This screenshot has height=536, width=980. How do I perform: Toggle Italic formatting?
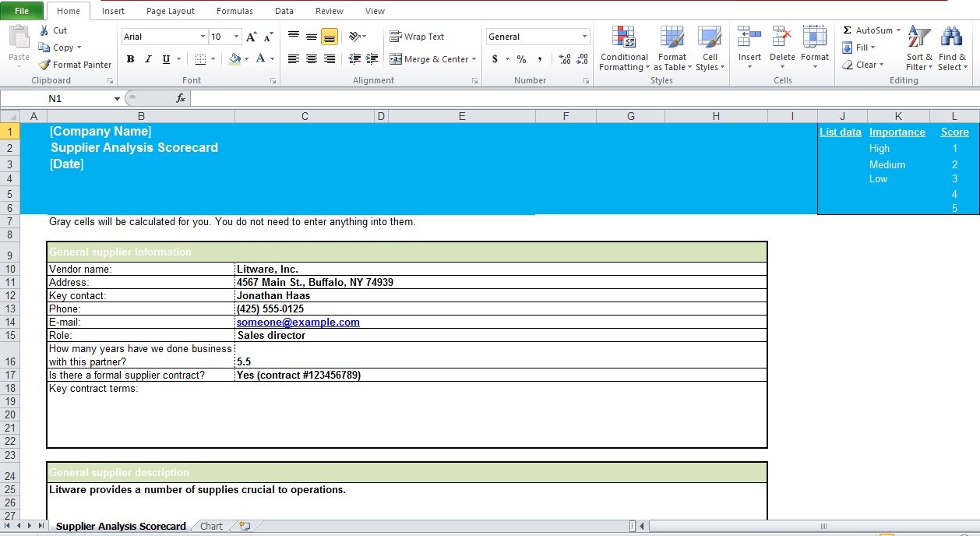(147, 59)
